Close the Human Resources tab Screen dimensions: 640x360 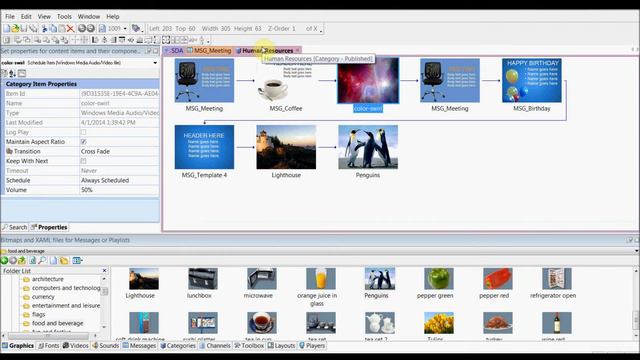[298, 50]
